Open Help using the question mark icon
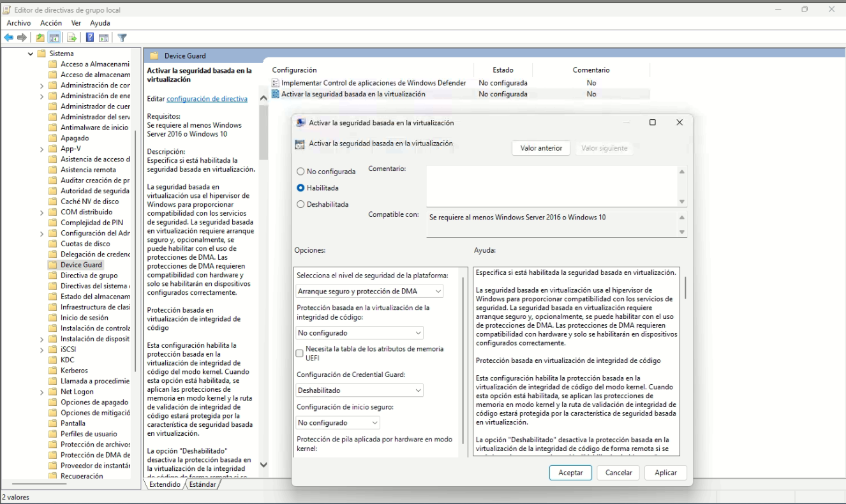The image size is (846, 504). click(89, 37)
